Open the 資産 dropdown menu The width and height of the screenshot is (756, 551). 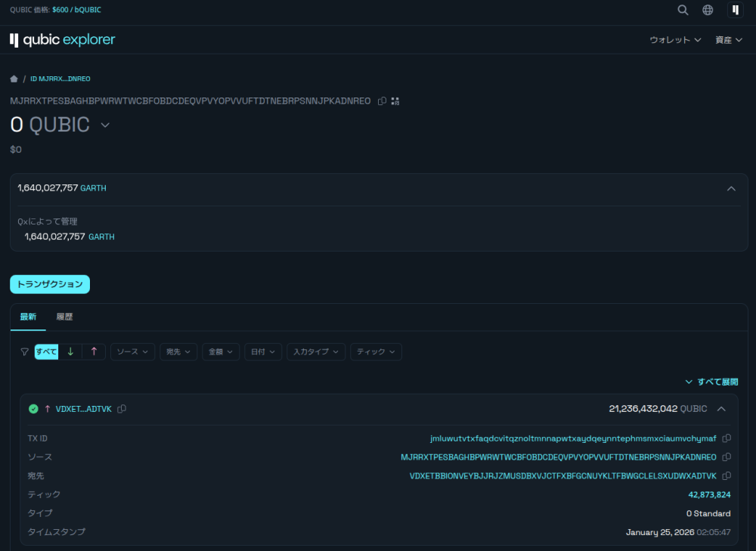[729, 40]
